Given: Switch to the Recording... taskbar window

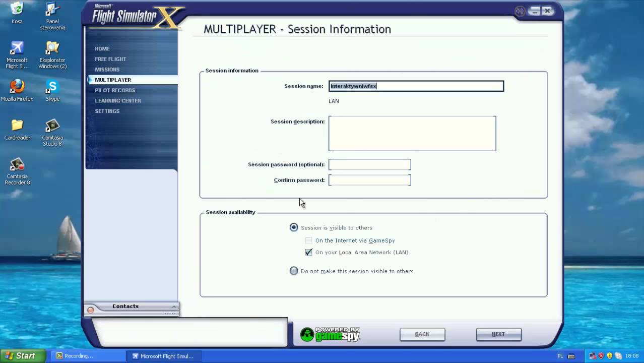Looking at the screenshot, I should tap(88, 356).
